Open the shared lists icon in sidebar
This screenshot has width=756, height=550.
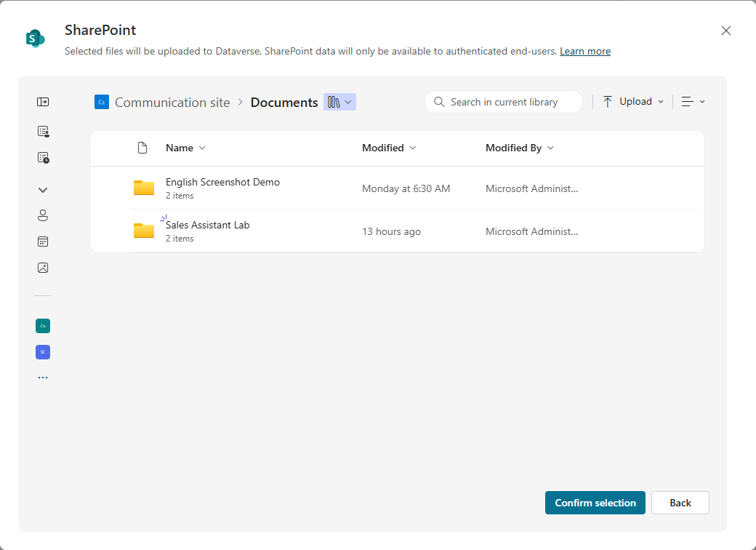pyautogui.click(x=43, y=131)
